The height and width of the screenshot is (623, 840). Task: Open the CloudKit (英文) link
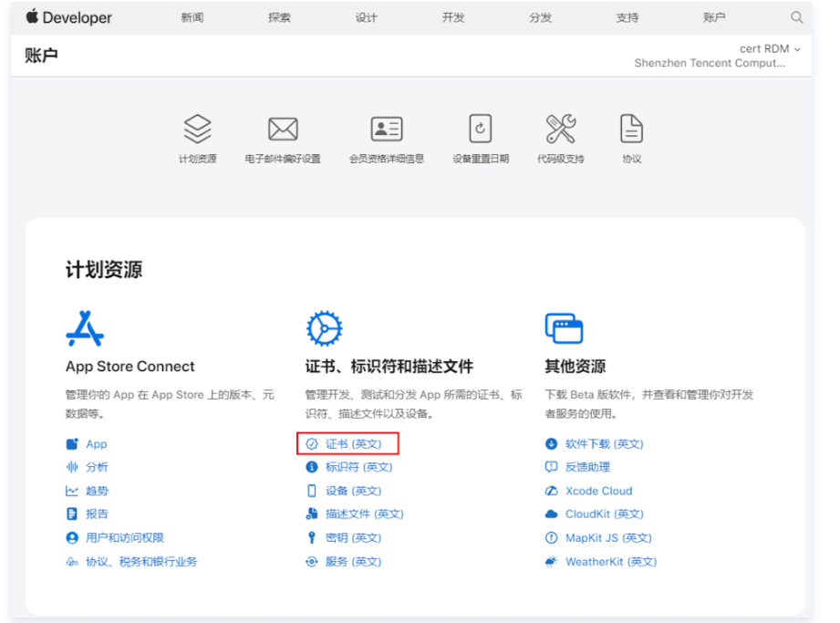[605, 514]
